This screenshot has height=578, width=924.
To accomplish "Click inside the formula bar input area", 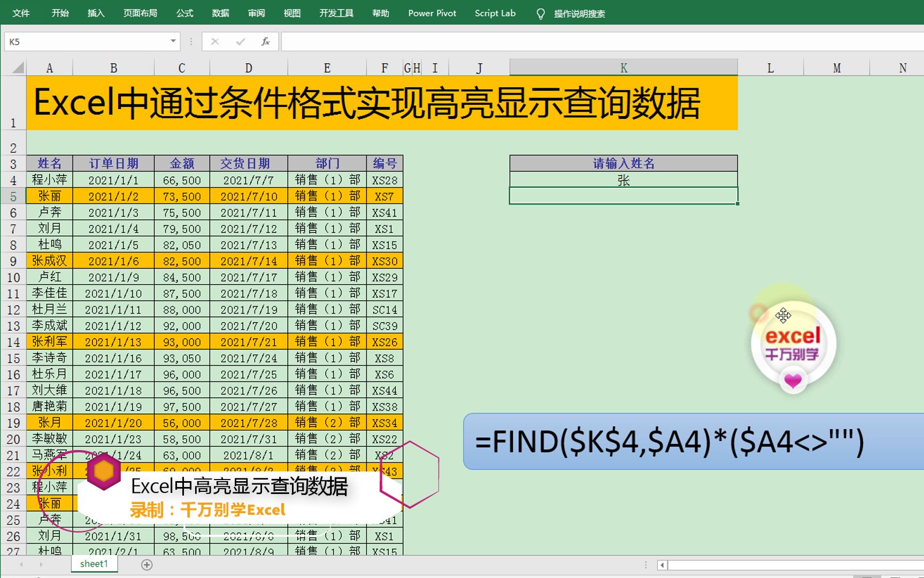I will (x=481, y=41).
